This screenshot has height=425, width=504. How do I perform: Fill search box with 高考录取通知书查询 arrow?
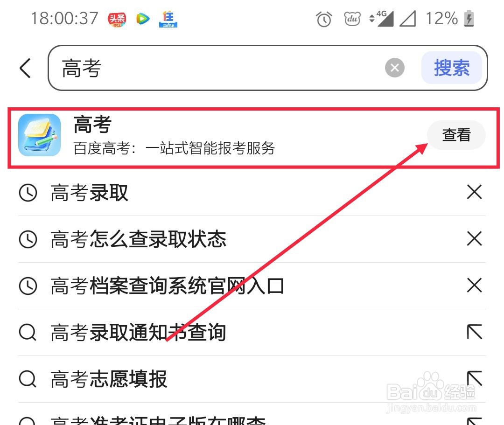coord(475,332)
